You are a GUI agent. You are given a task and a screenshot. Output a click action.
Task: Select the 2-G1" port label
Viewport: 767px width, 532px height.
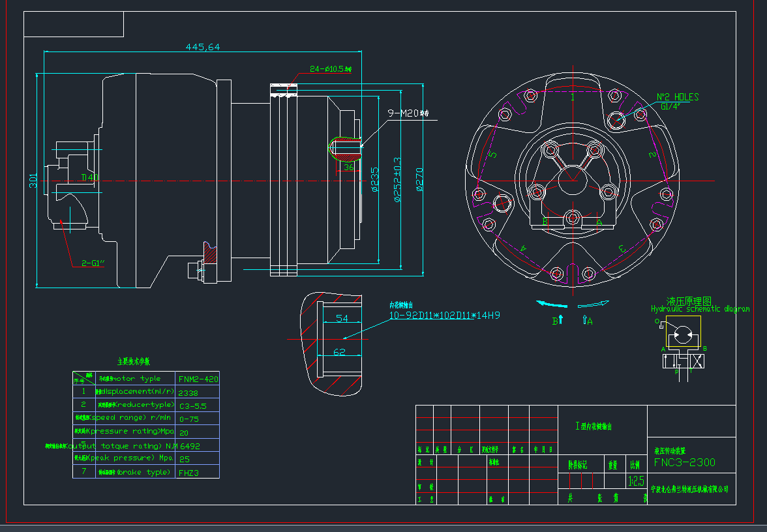(x=94, y=263)
